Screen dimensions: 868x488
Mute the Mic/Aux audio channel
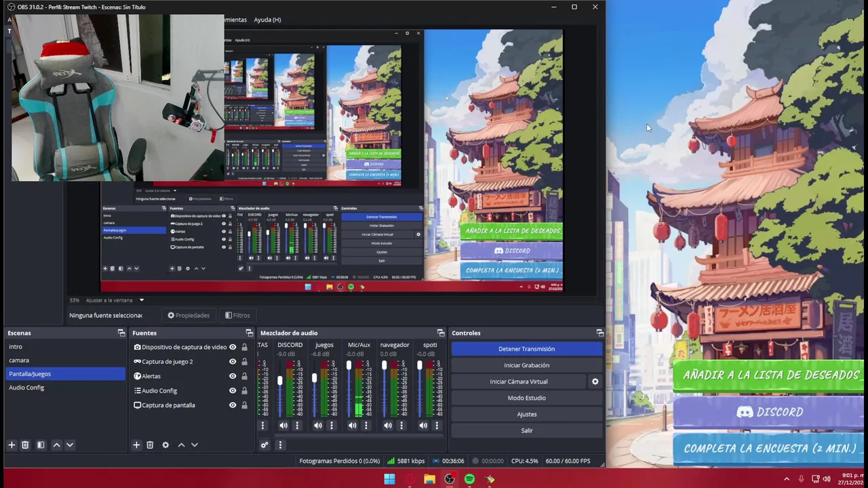(x=353, y=426)
